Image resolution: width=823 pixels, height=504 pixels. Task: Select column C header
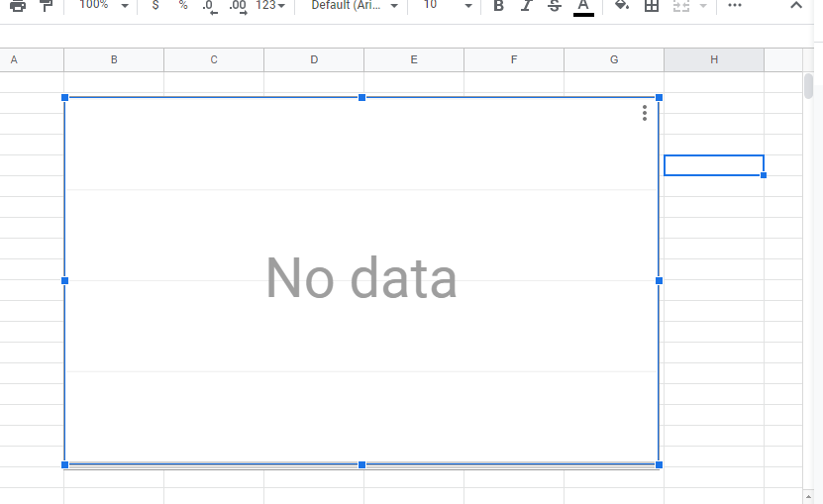pos(214,59)
